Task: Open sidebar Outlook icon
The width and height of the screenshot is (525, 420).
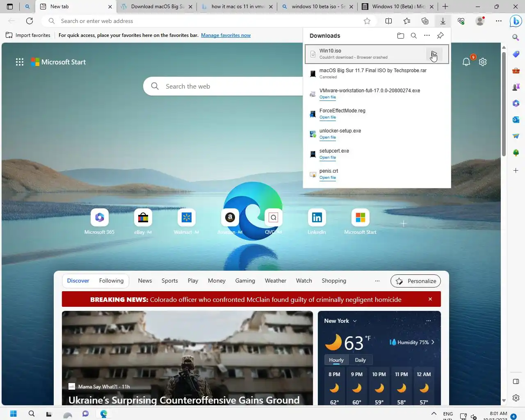Action: (516, 120)
